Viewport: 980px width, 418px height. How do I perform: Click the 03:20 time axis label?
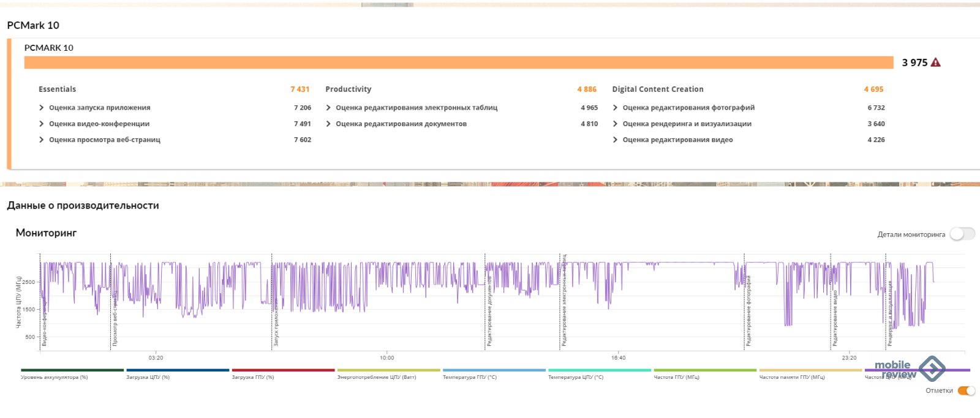pos(156,358)
